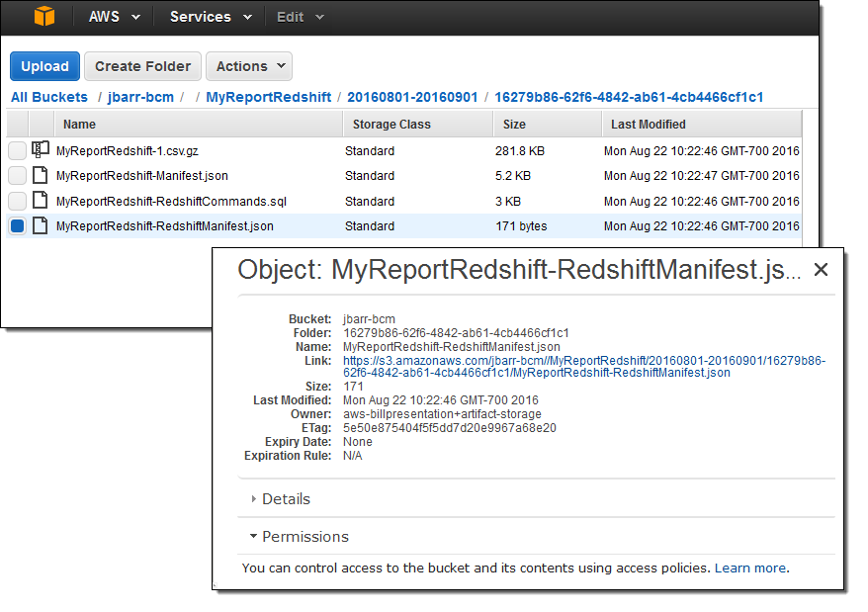Click the RedshiftManifest.json file icon
This screenshot has height=612, width=868.
click(x=41, y=225)
